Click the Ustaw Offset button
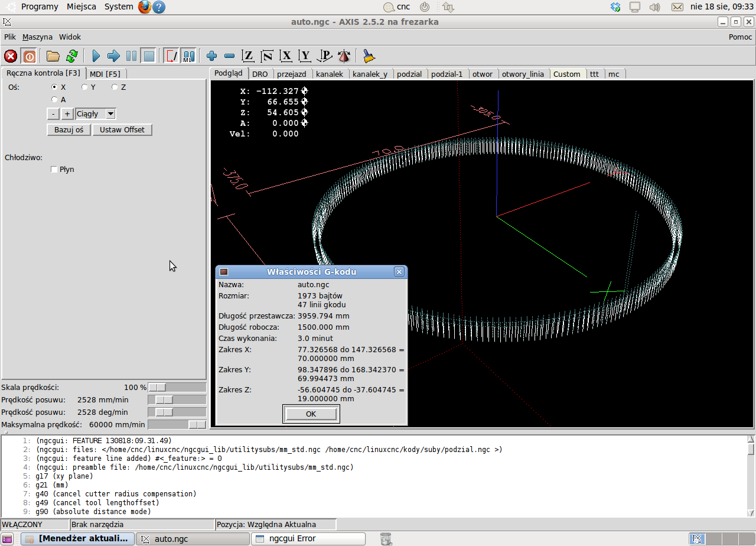756x546 pixels. click(x=122, y=129)
